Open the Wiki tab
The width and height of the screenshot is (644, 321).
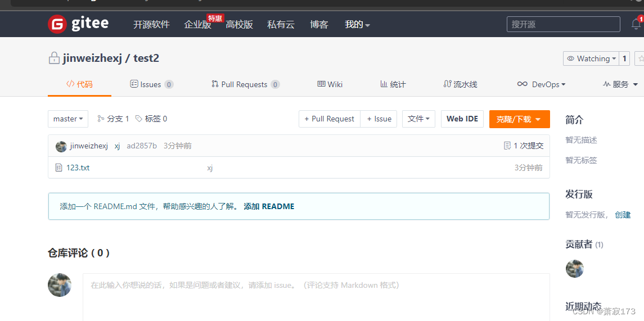click(x=330, y=84)
